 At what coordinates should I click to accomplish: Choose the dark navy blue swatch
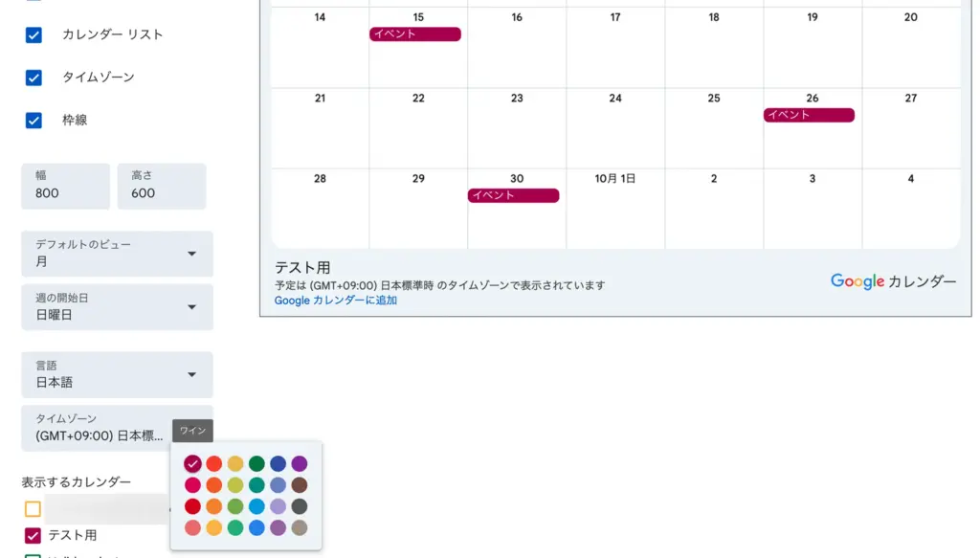click(x=278, y=463)
